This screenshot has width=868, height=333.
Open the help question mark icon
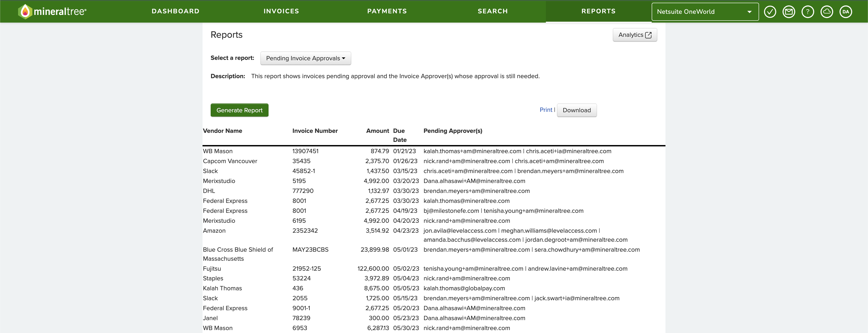808,12
